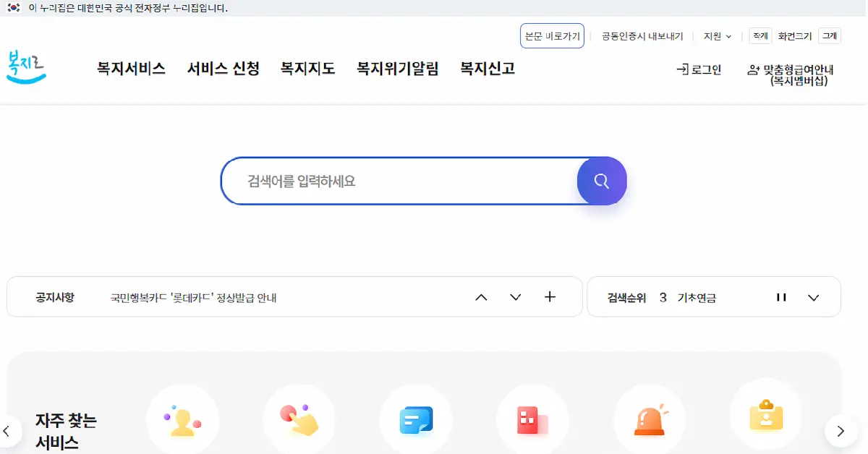This screenshot has width=868, height=454.
Task: Click 공동인증서 내보내기 link
Action: [x=642, y=36]
